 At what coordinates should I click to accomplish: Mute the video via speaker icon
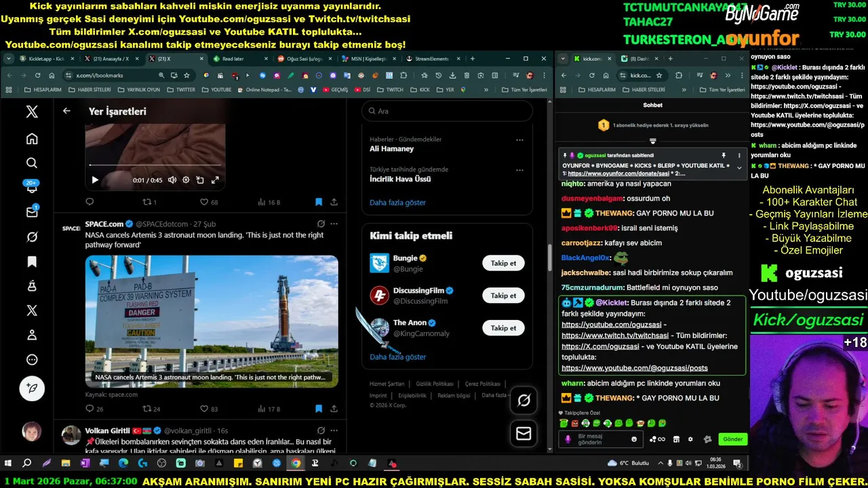[172, 180]
